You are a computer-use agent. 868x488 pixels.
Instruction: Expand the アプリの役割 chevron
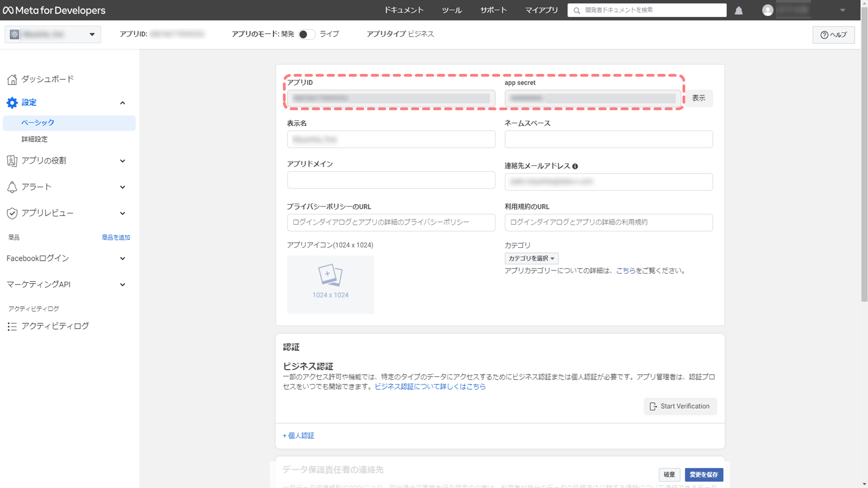123,161
